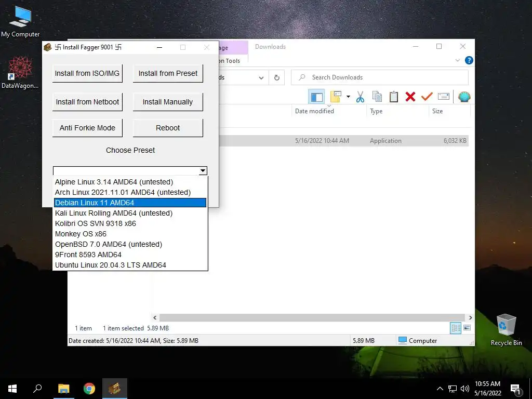This screenshot has width=532, height=399.
Task: Focus the Search Downloads field
Action: click(x=380, y=77)
